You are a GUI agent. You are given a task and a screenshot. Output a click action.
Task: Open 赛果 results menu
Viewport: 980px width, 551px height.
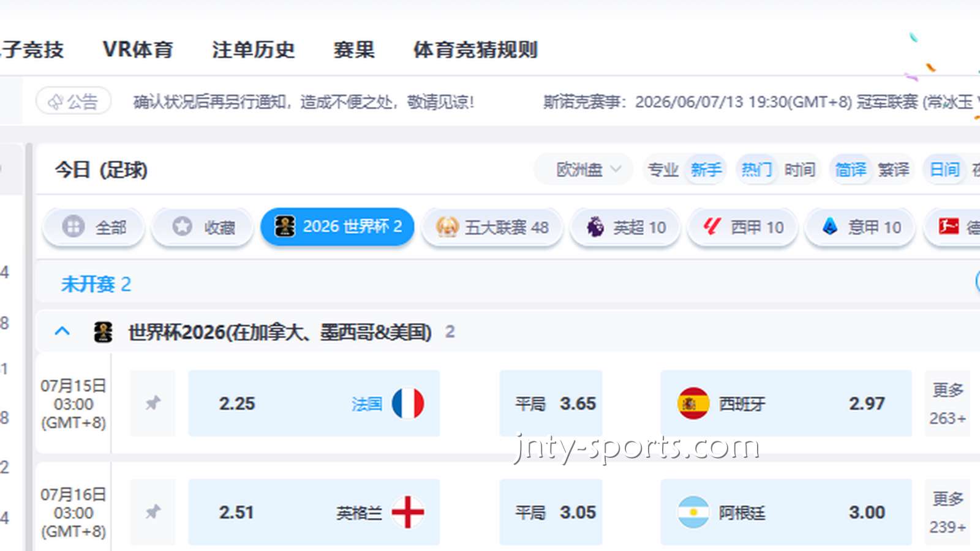pos(354,50)
